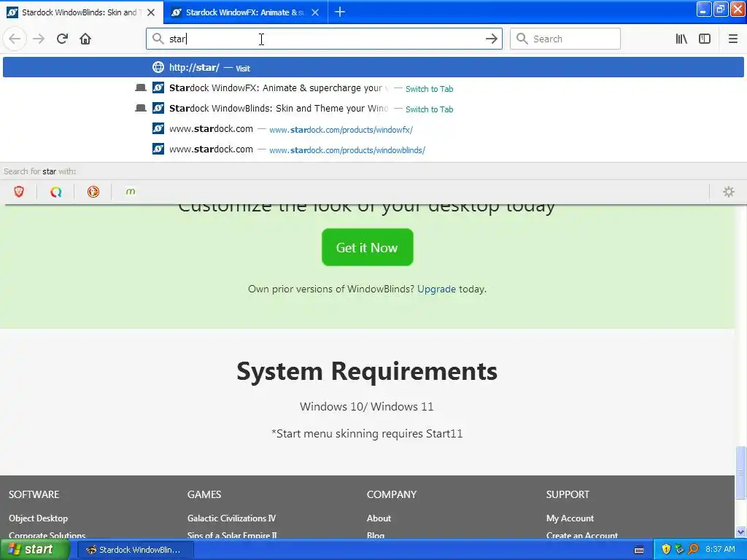
Task: Click the security shield tray icon
Action: coord(666,550)
